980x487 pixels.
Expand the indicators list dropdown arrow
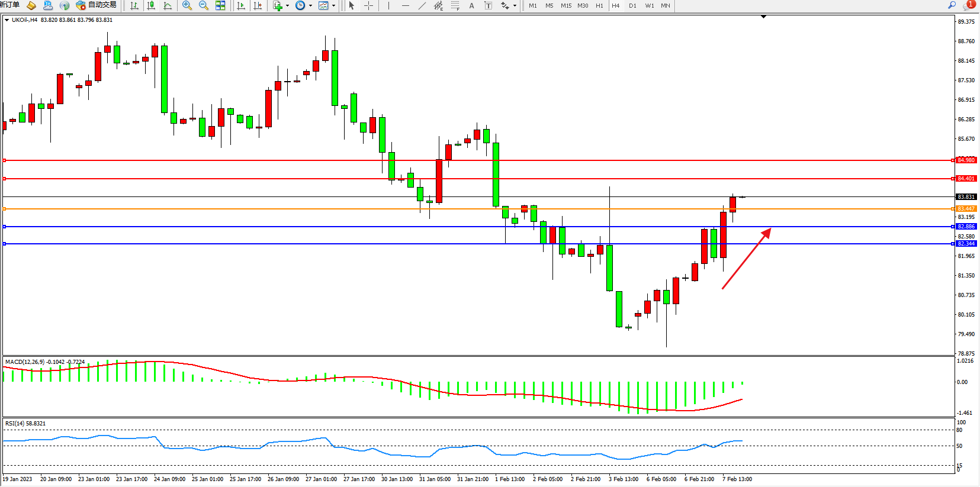coord(288,5)
